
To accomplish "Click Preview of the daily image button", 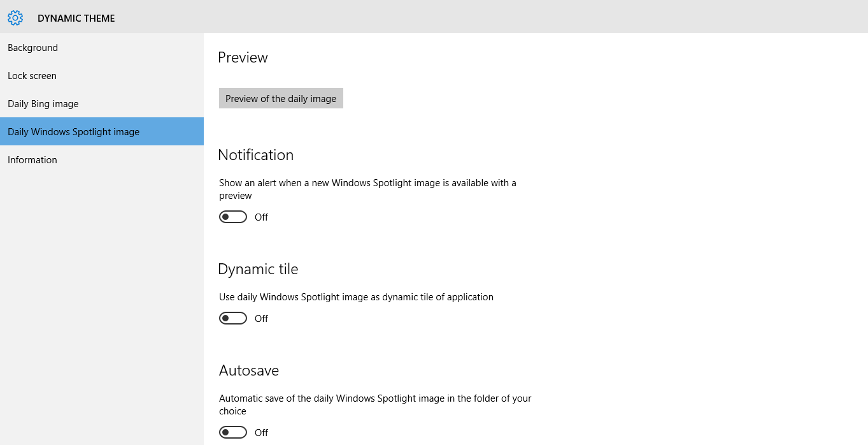I will click(x=281, y=98).
